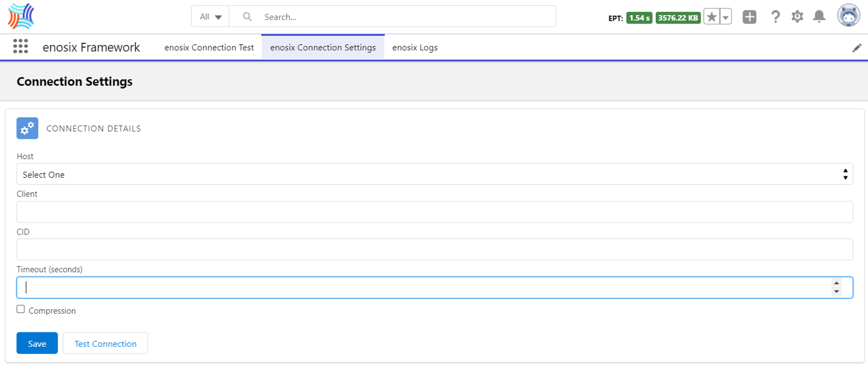The width and height of the screenshot is (868, 366).
Task: Click the Connection Details gears icon
Action: 27,129
